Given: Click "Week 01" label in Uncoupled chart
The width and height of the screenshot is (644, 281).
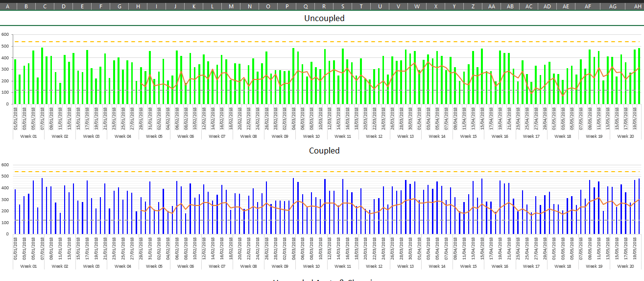Looking at the screenshot, I should tap(28, 136).
